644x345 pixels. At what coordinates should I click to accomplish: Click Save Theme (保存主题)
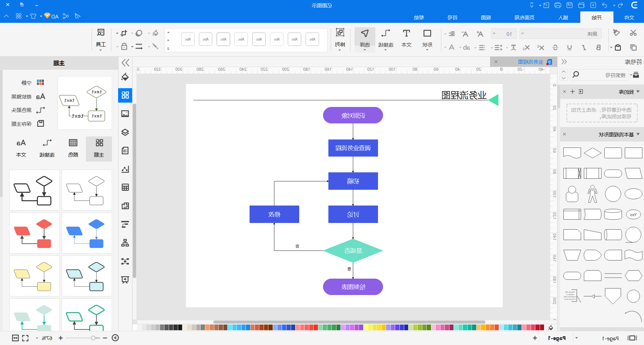pyautogui.click(x=28, y=124)
